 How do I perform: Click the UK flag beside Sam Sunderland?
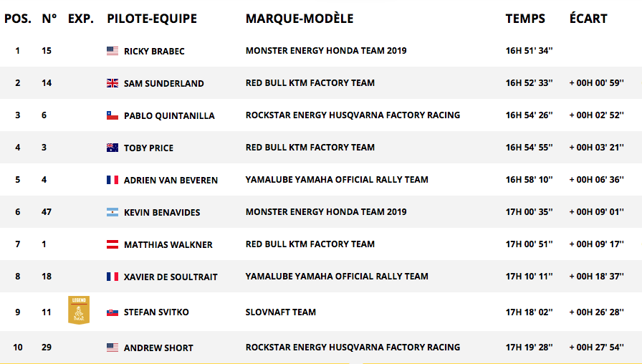click(112, 83)
